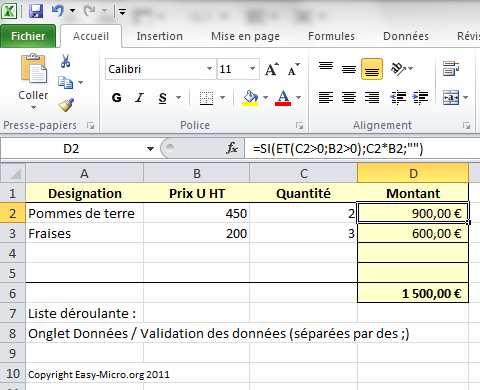Open the Police dialog launcher
Viewport: 480px width, 390px height.
coord(299,126)
